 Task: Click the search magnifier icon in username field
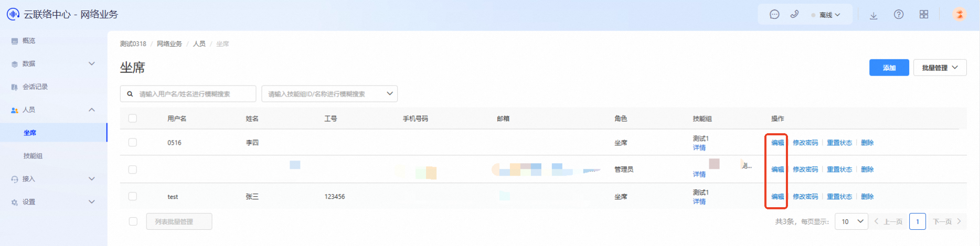130,94
